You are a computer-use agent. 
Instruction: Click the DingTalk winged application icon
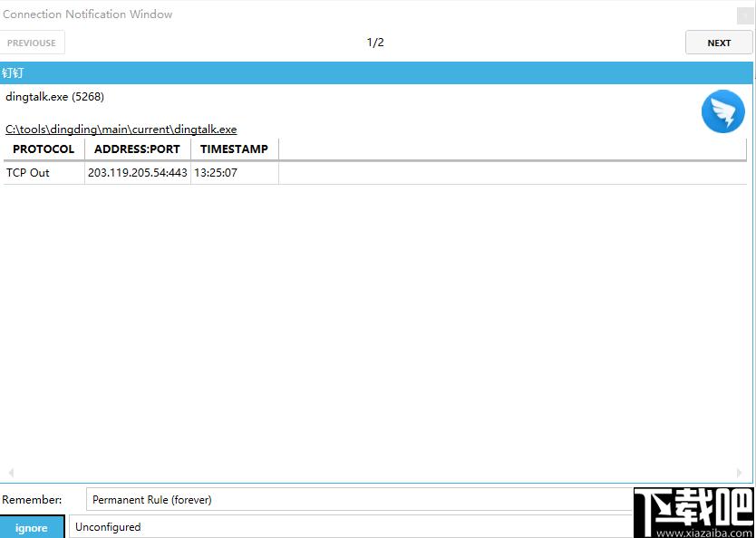click(722, 111)
